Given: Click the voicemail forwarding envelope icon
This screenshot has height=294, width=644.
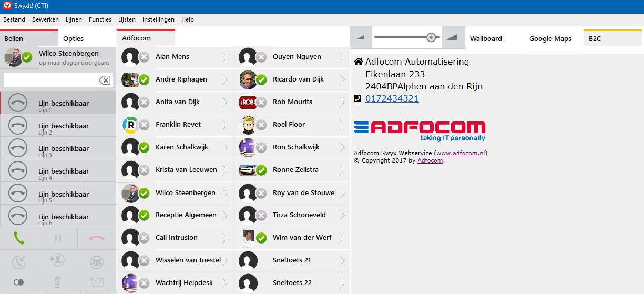Looking at the screenshot, I should 96,281.
